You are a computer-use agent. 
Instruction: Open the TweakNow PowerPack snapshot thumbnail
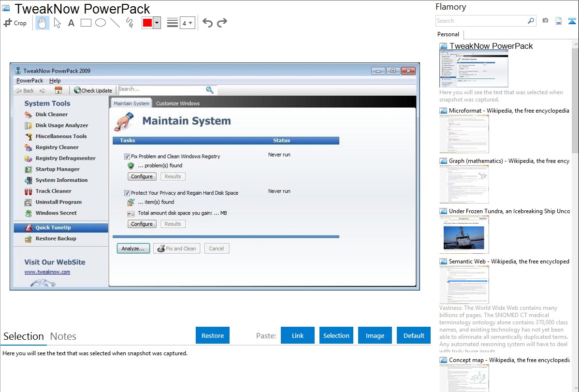474,69
